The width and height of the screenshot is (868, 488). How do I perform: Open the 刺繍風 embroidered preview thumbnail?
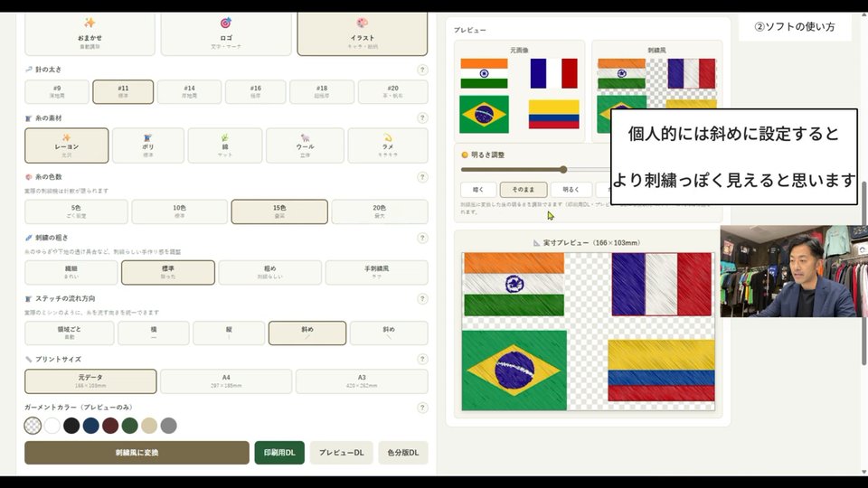coord(656,95)
